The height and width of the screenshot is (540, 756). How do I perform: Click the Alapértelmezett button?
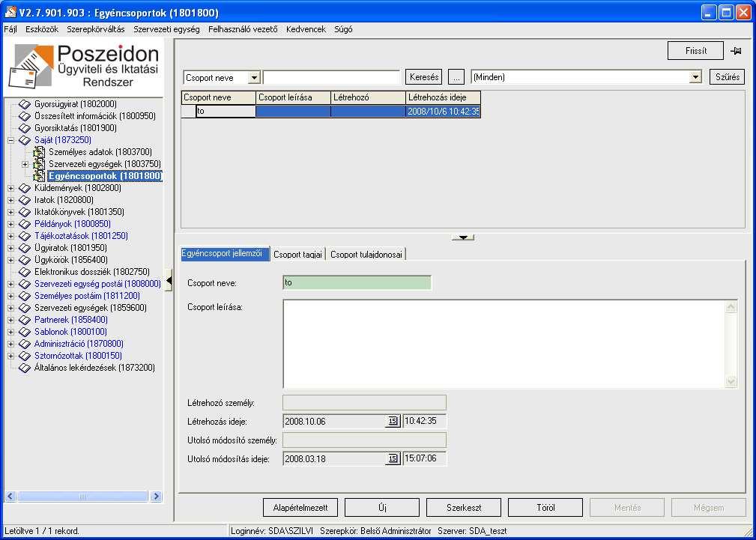(x=300, y=508)
